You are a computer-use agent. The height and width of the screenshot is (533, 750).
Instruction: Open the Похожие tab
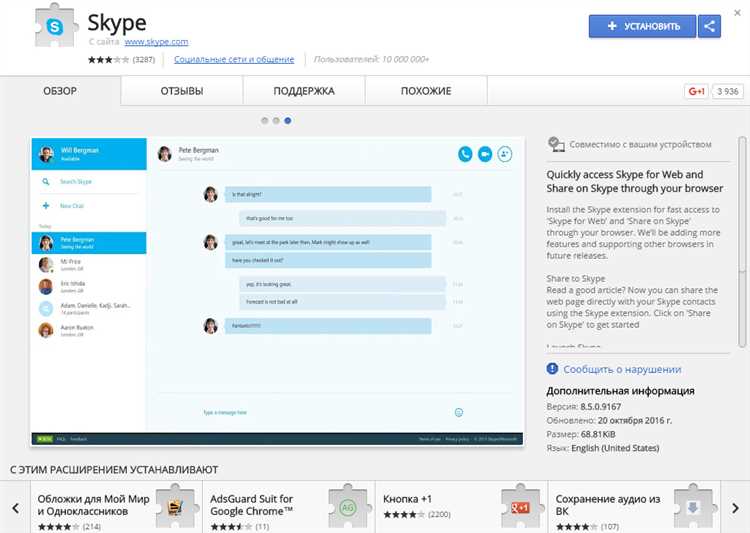425,91
